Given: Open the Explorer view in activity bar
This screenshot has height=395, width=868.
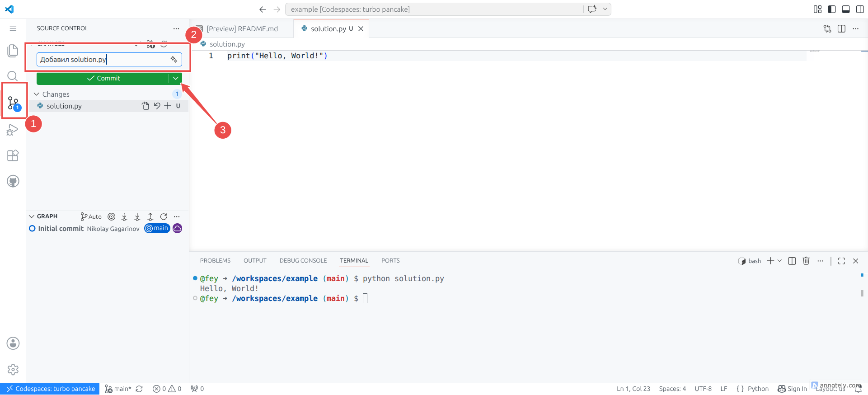Looking at the screenshot, I should (13, 51).
